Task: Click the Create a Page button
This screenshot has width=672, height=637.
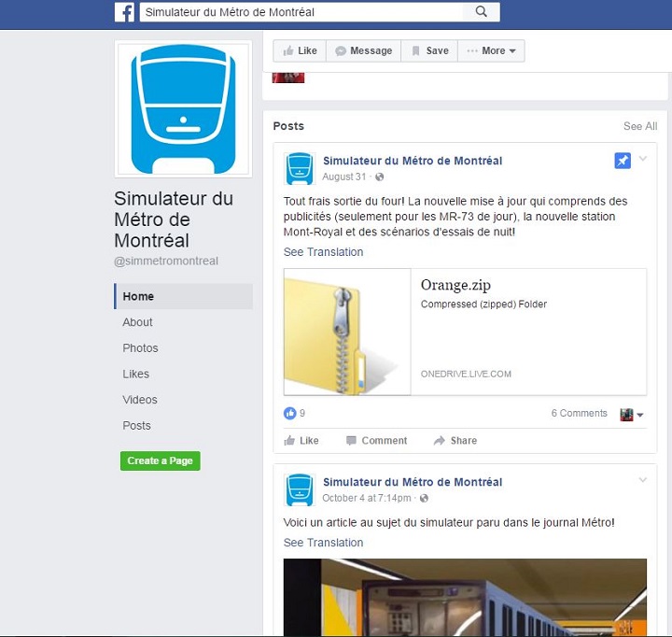Action: point(161,460)
